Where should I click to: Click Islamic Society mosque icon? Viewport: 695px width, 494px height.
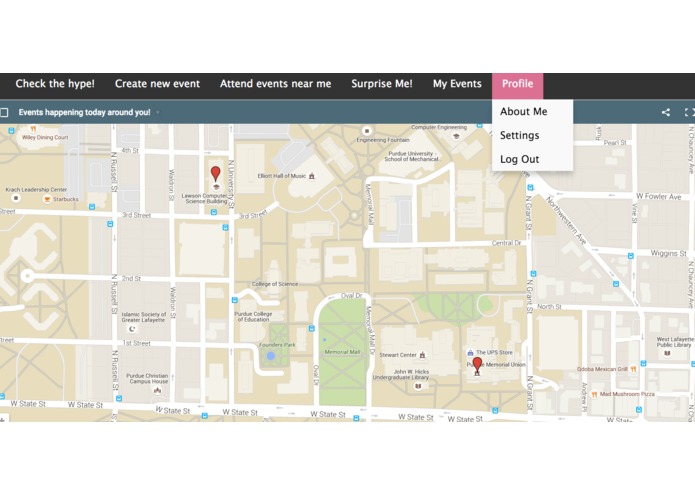click(x=132, y=329)
